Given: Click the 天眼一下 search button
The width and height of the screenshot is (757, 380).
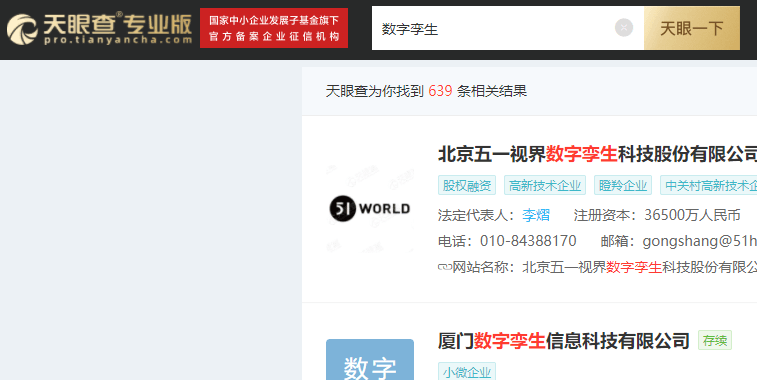Looking at the screenshot, I should click(691, 28).
